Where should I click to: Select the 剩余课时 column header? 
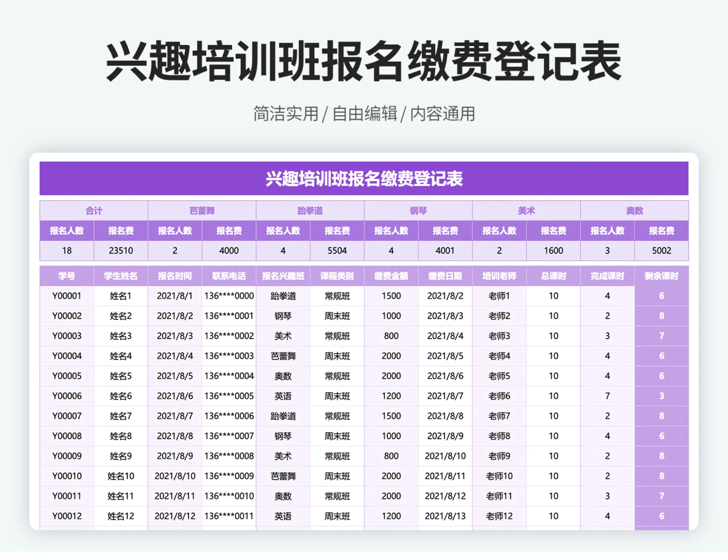(x=662, y=276)
